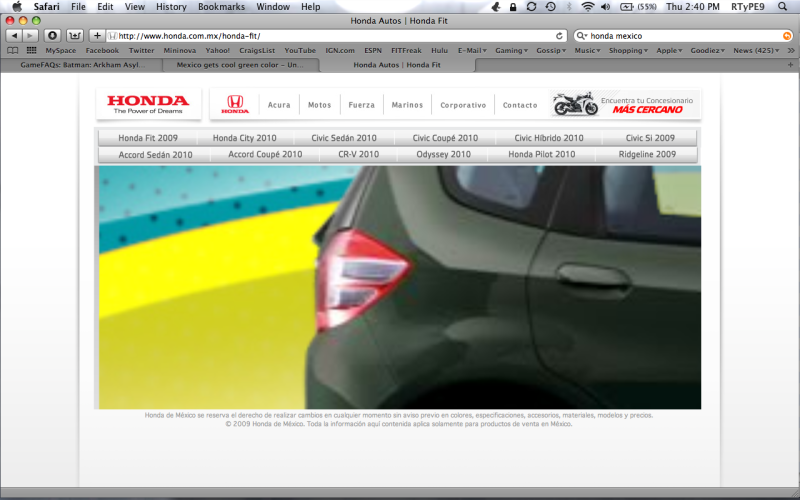Expand the Goodiez bookmarks folder
This screenshot has height=500, width=800.
(707, 51)
